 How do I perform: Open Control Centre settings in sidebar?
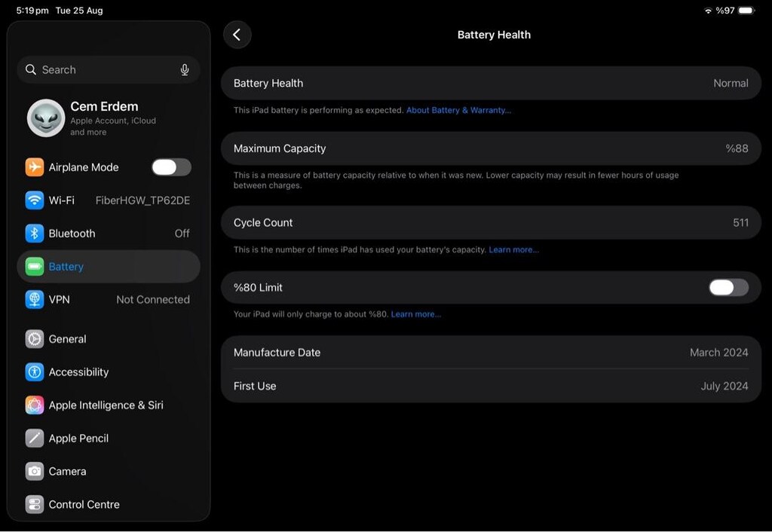(x=109, y=504)
